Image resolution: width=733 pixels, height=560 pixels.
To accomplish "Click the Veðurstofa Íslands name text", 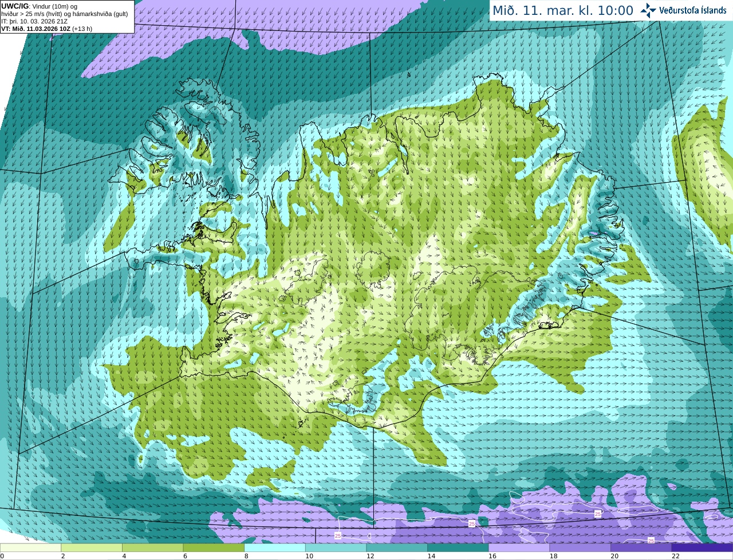I will tap(693, 10).
